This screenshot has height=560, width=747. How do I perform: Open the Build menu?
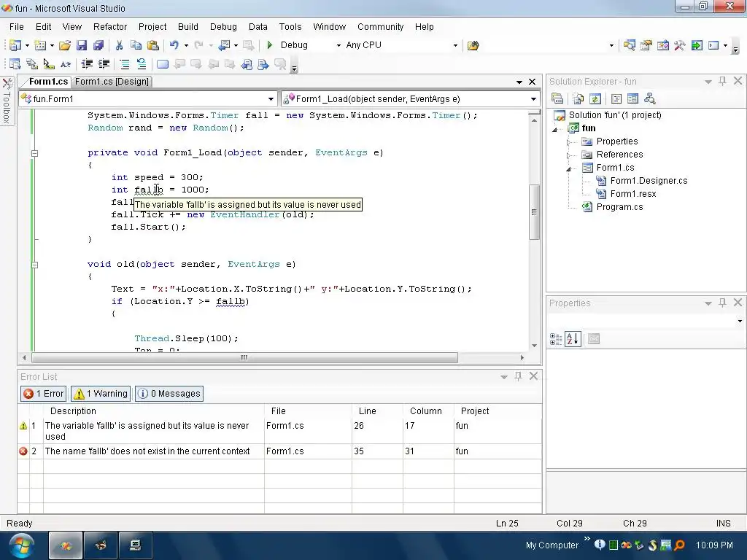click(188, 27)
